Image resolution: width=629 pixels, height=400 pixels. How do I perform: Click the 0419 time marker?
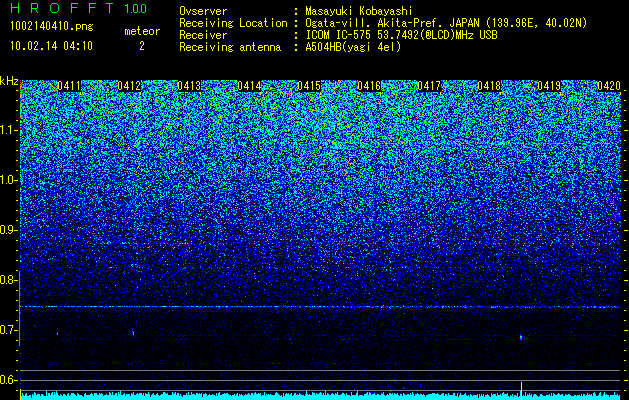(x=549, y=86)
